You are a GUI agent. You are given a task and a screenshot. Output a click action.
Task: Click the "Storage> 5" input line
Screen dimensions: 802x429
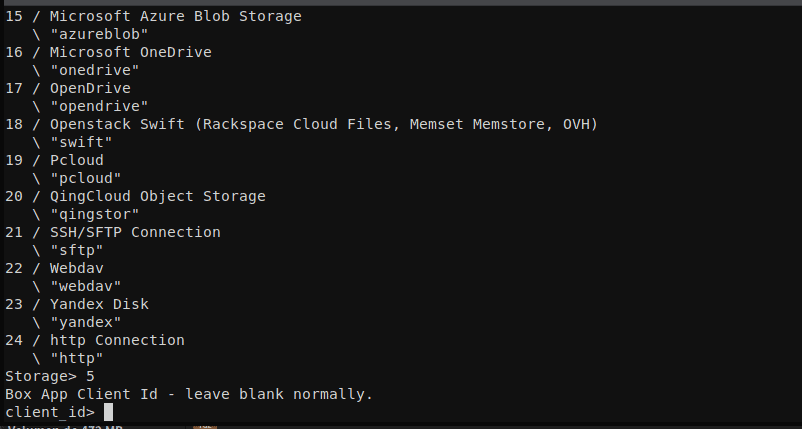(50, 376)
